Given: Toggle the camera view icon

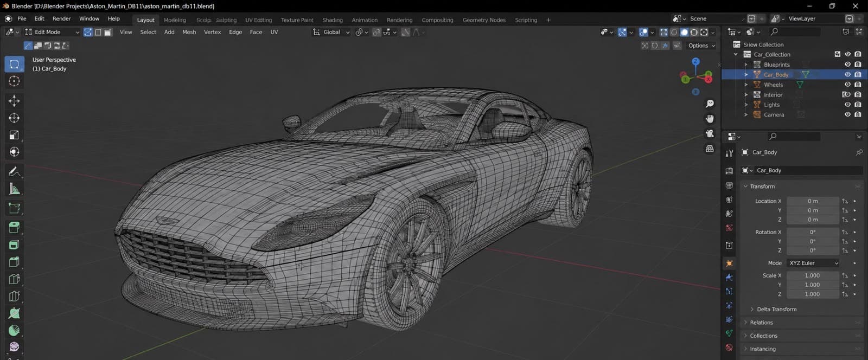Looking at the screenshot, I should [x=710, y=133].
